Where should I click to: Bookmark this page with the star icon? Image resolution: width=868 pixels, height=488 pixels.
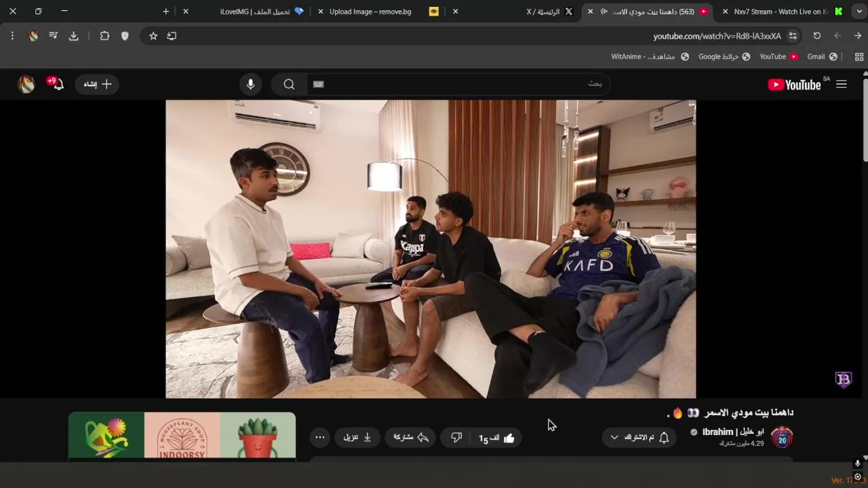coord(153,36)
